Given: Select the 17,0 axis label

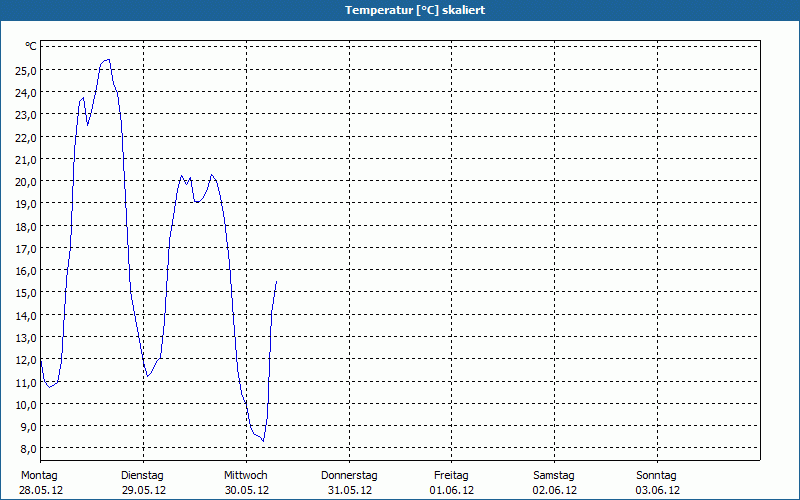Looking at the screenshot, I should click(x=26, y=248).
